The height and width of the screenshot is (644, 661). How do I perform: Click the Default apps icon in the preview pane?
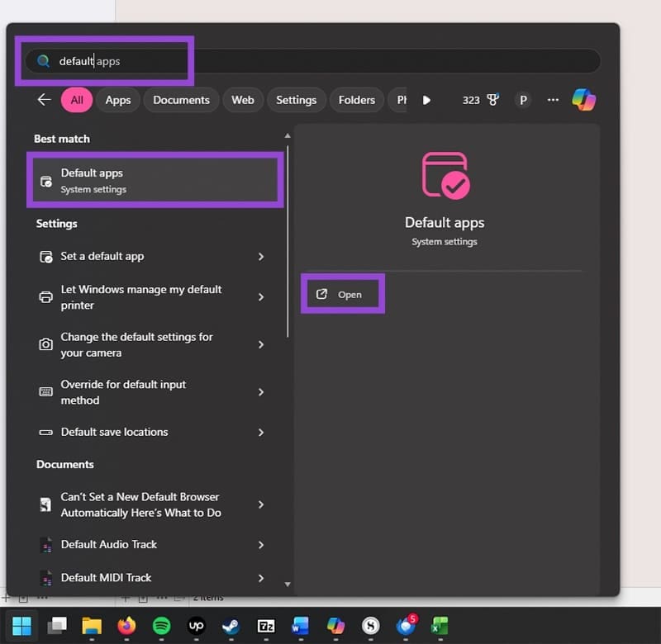click(445, 174)
